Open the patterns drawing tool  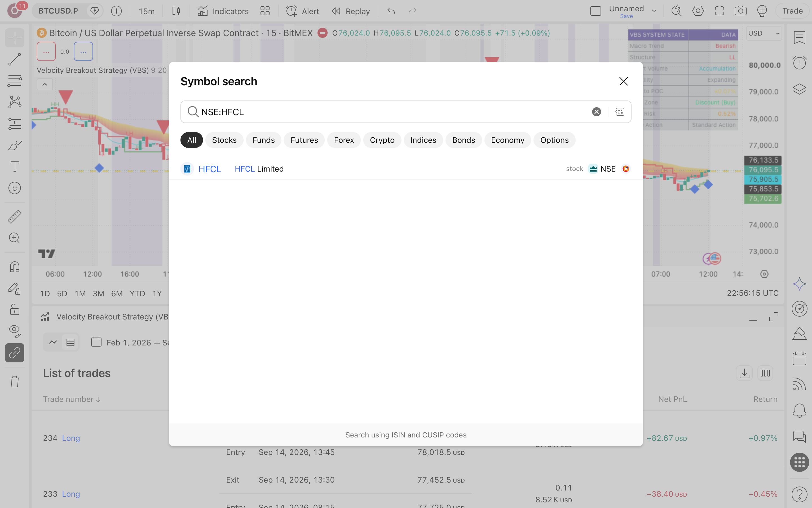[x=14, y=102]
